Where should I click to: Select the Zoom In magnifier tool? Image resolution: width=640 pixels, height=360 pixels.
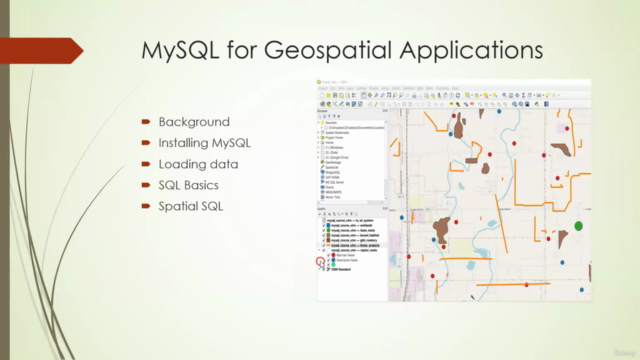click(376, 96)
